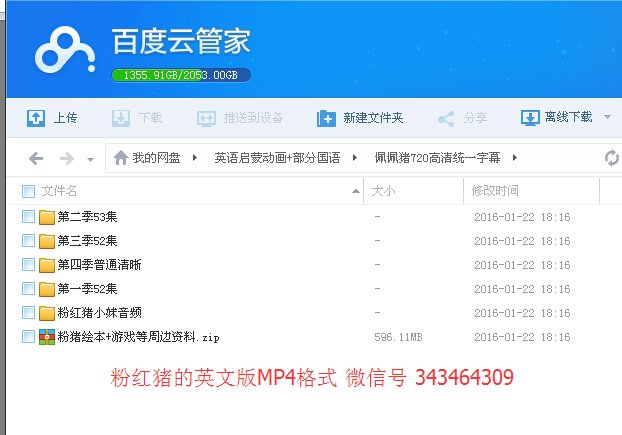This screenshot has height=435, width=622.
Task: Click the 推送到设备 button label
Action: [x=253, y=118]
